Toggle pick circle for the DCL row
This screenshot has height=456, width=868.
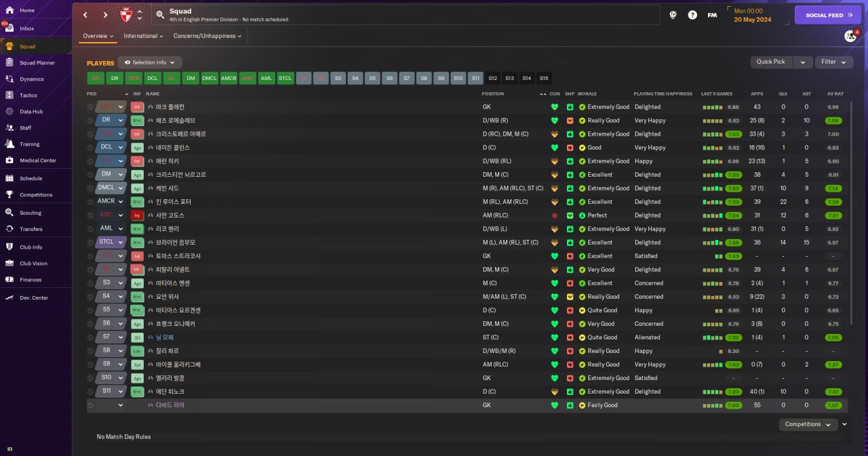90,148
